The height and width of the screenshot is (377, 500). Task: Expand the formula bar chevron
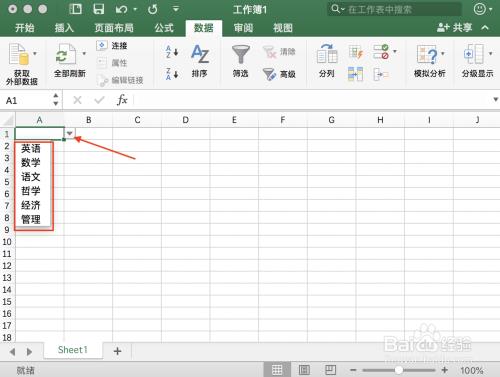[495, 99]
